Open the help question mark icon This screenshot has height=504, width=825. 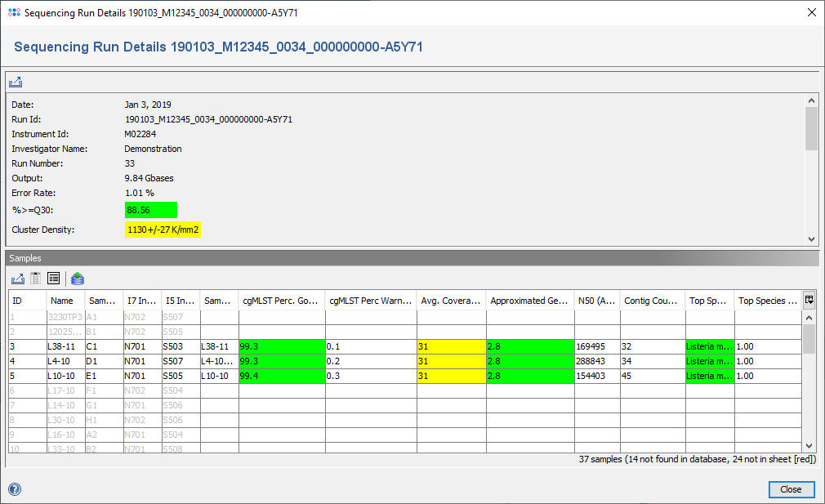click(x=15, y=489)
